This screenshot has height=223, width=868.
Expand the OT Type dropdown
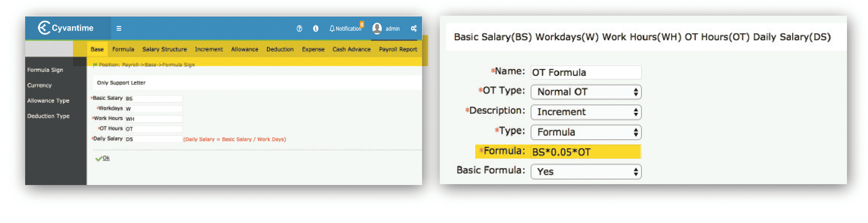[x=586, y=92]
